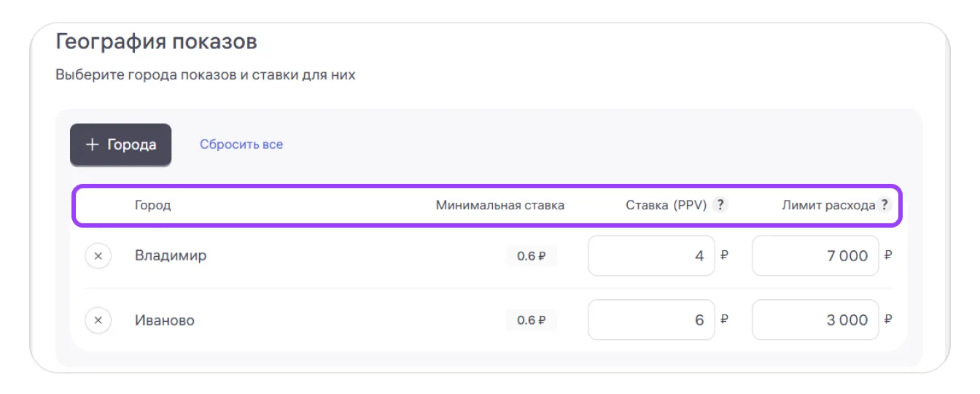
Task: Click the "Город" column header
Action: (x=152, y=205)
